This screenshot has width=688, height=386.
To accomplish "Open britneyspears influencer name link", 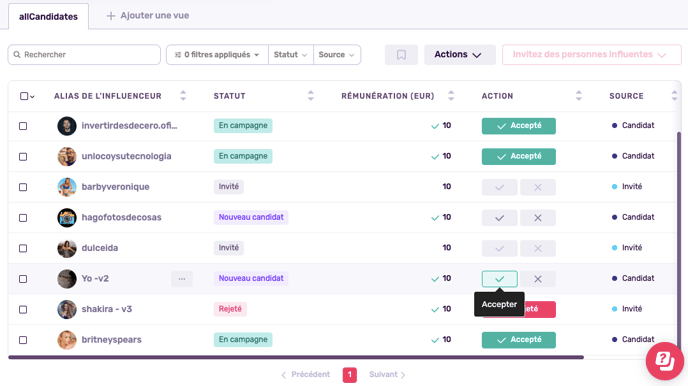I will 111,340.
